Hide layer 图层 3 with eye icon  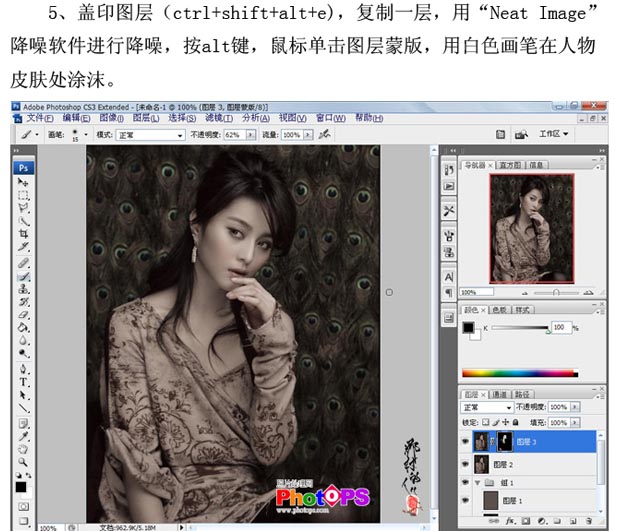click(465, 441)
